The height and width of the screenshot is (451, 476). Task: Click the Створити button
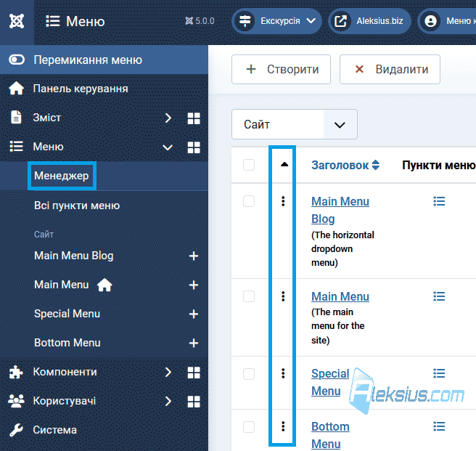click(x=281, y=69)
